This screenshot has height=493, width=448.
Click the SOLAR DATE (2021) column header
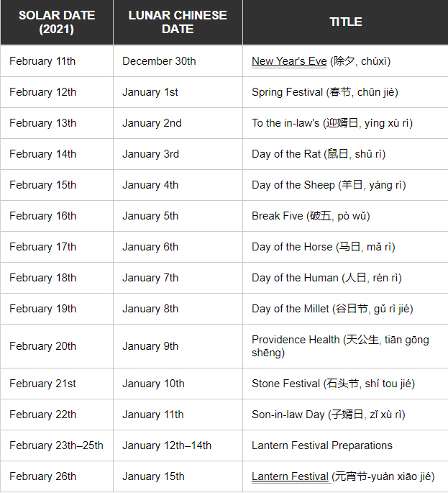(x=57, y=22)
